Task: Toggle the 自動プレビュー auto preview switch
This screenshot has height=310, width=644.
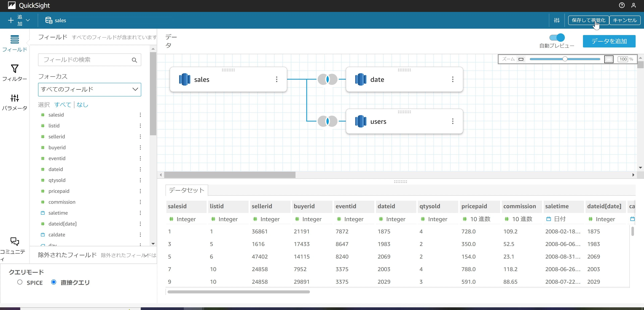Action: (x=557, y=38)
